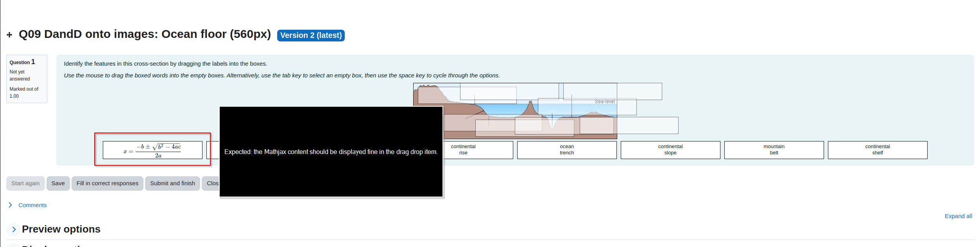This screenshot has width=980, height=247.
Task: Click the move icon beside Q09 title
Action: (9, 35)
